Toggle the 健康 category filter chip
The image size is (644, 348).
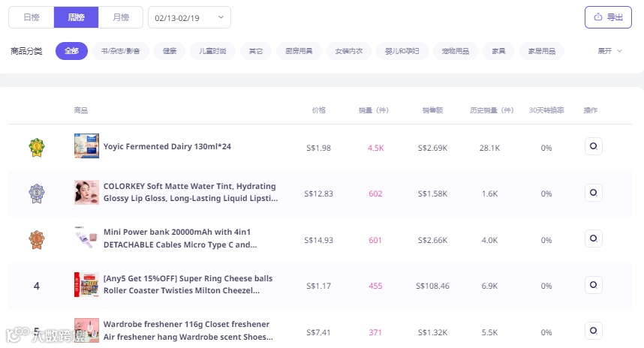[x=170, y=51]
